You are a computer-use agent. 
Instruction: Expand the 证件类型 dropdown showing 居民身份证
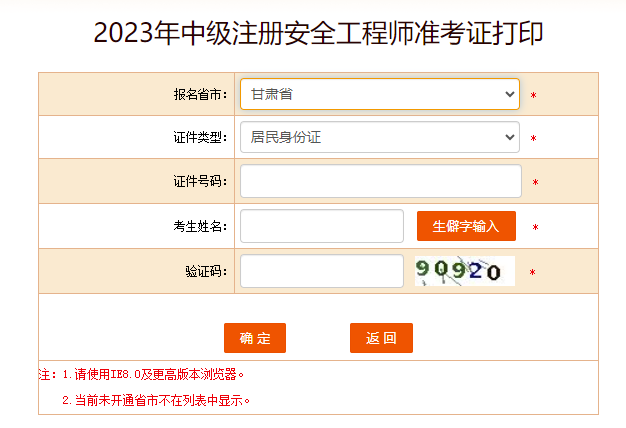[379, 137]
